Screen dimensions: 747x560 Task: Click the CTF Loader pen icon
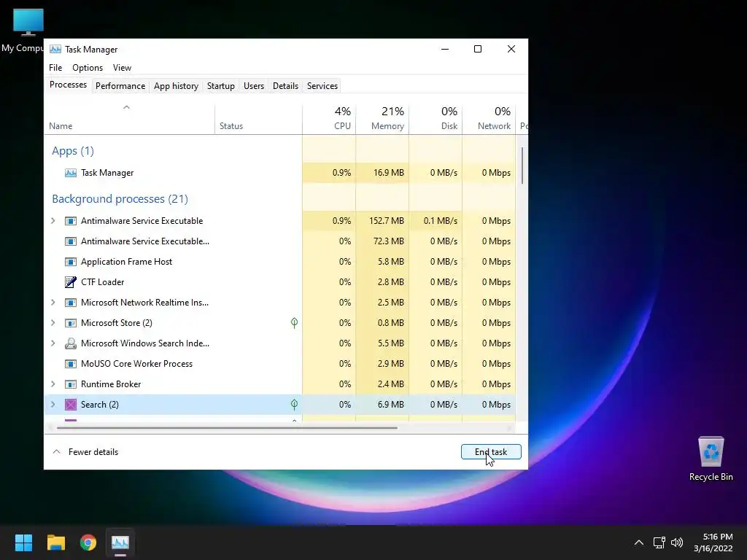tap(71, 282)
